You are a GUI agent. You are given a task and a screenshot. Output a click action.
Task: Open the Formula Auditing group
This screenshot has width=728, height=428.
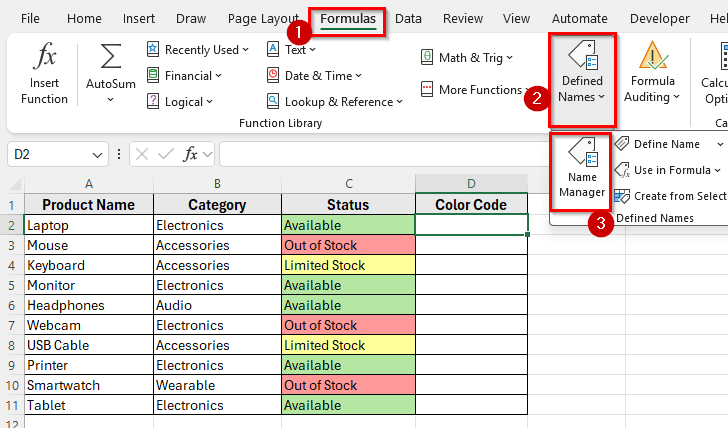coord(652,72)
